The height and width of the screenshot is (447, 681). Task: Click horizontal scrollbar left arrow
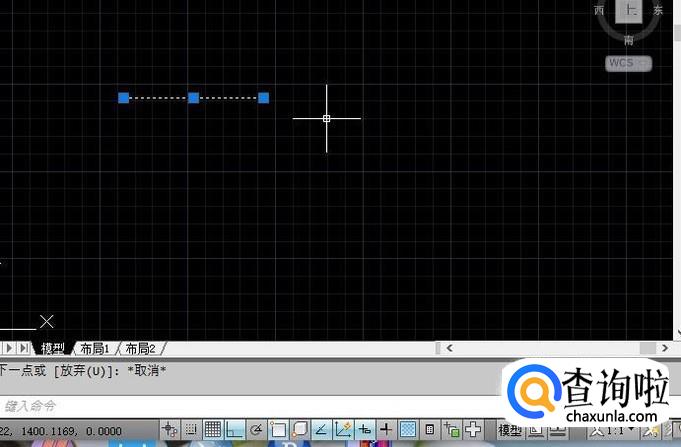click(450, 348)
